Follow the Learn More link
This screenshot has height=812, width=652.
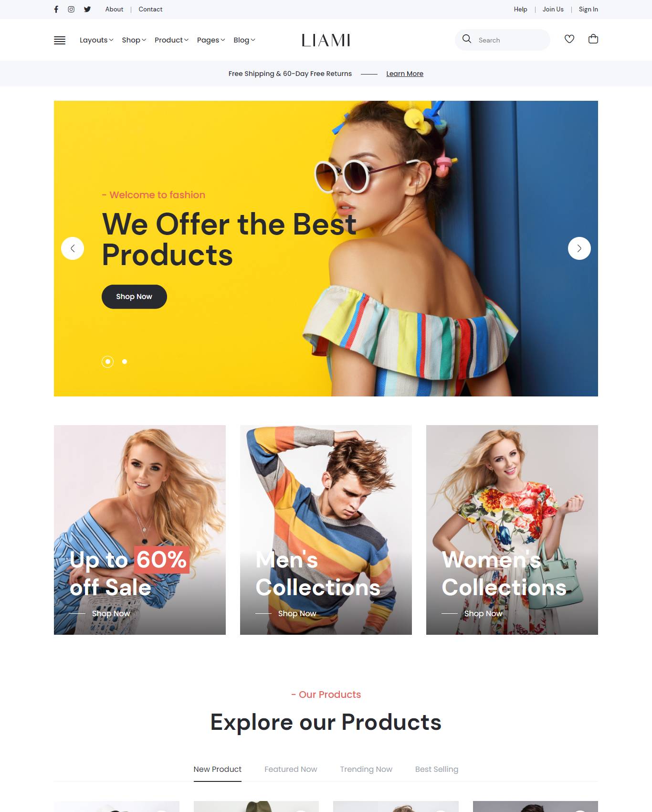point(405,74)
